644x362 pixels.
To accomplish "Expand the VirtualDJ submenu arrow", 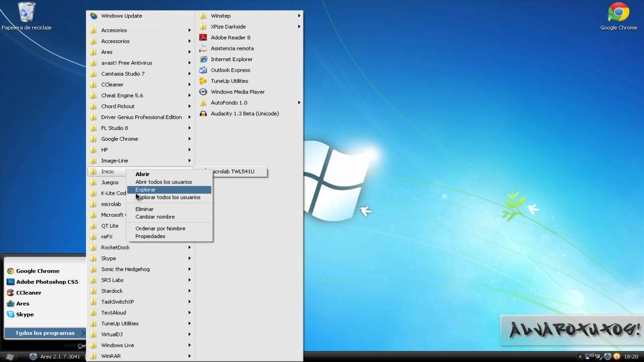I will pos(190,334).
